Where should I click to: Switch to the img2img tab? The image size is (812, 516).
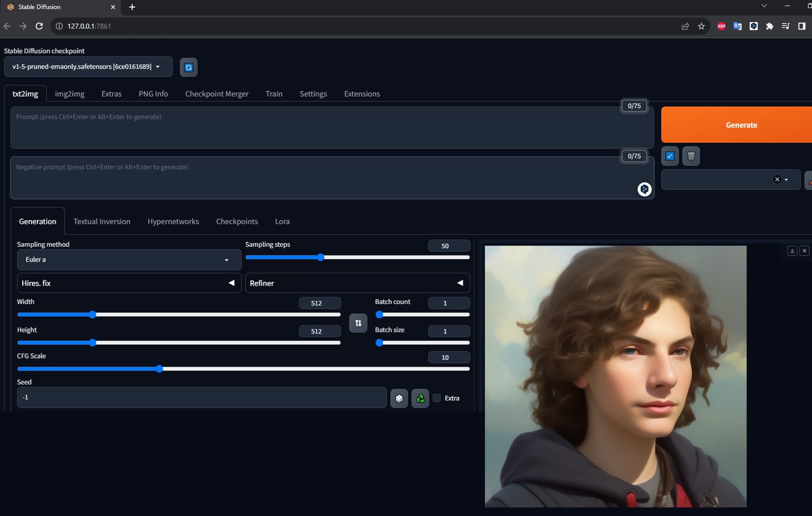pos(69,93)
